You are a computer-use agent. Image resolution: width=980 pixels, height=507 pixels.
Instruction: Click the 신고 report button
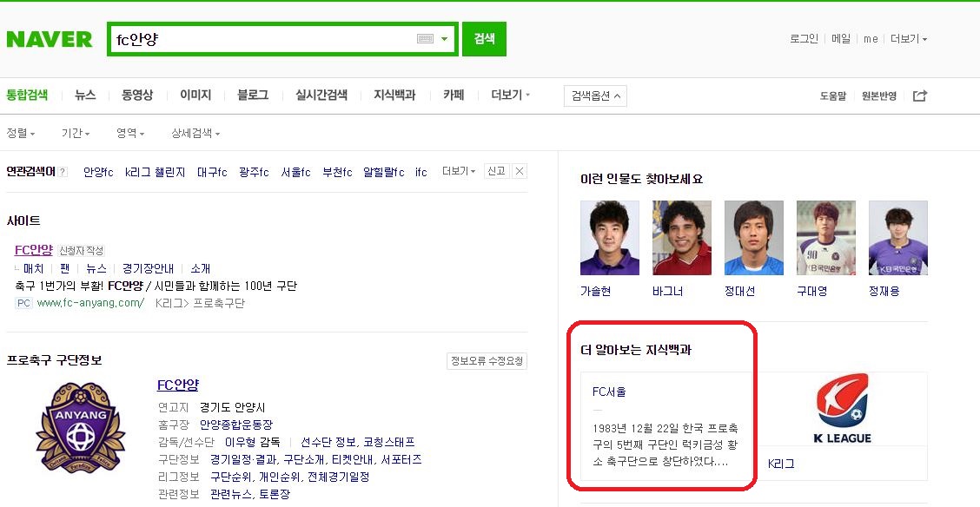[497, 171]
